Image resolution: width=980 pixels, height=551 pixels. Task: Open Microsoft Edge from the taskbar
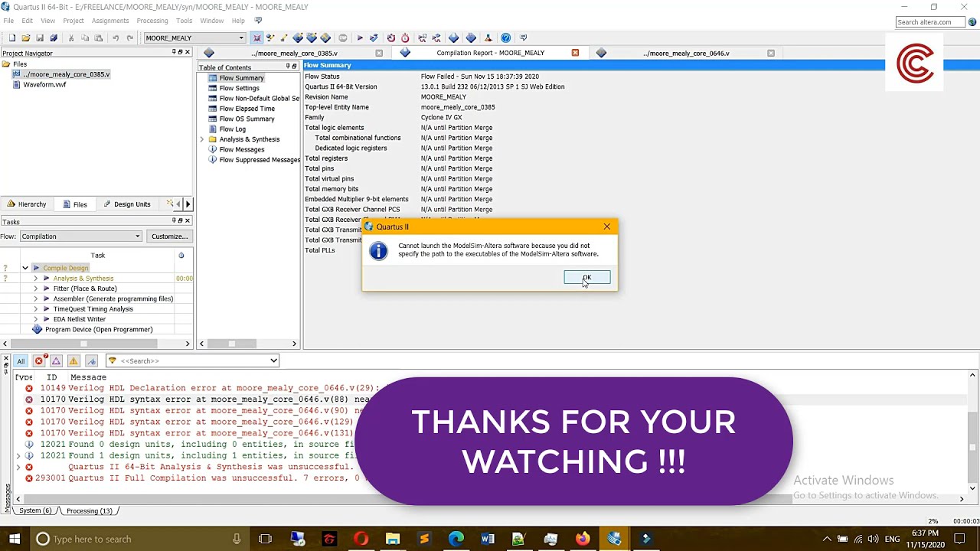click(456, 539)
